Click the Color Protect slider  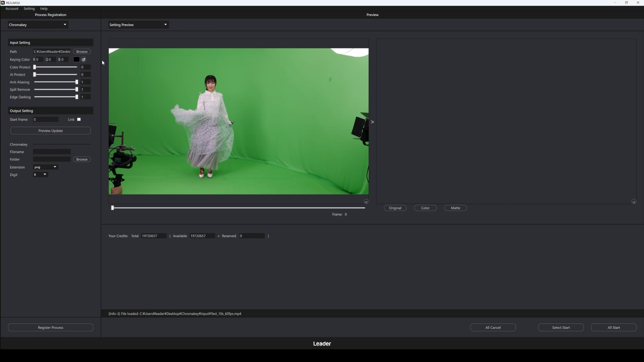(56, 67)
